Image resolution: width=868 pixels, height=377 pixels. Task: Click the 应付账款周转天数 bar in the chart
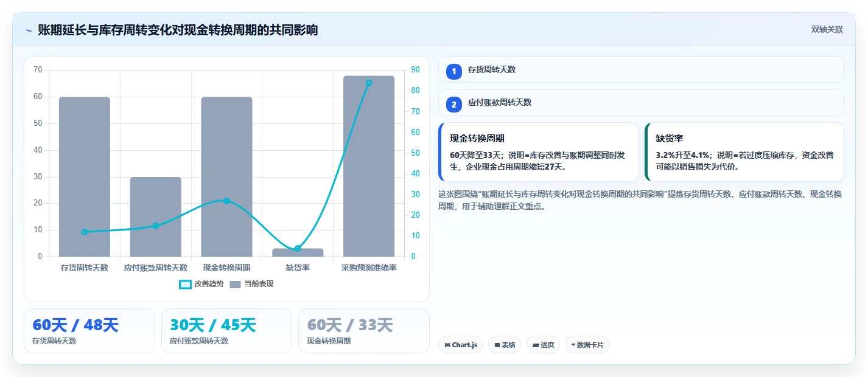pos(155,217)
